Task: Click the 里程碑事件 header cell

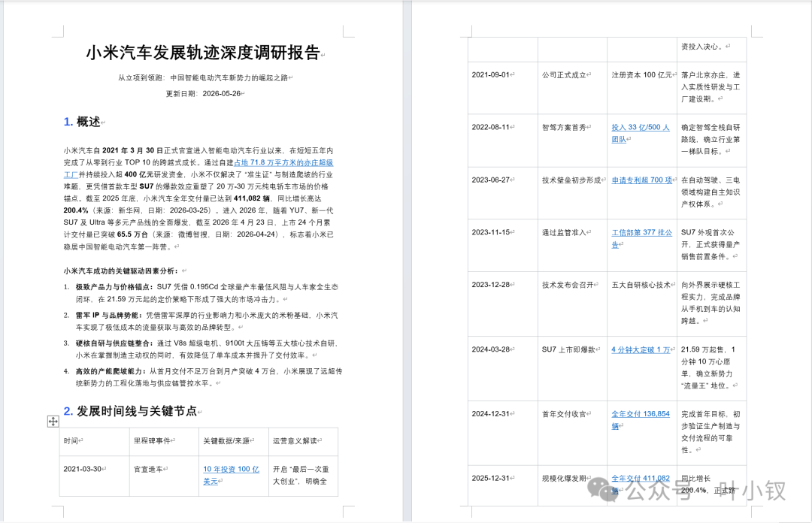Action: (x=164, y=441)
